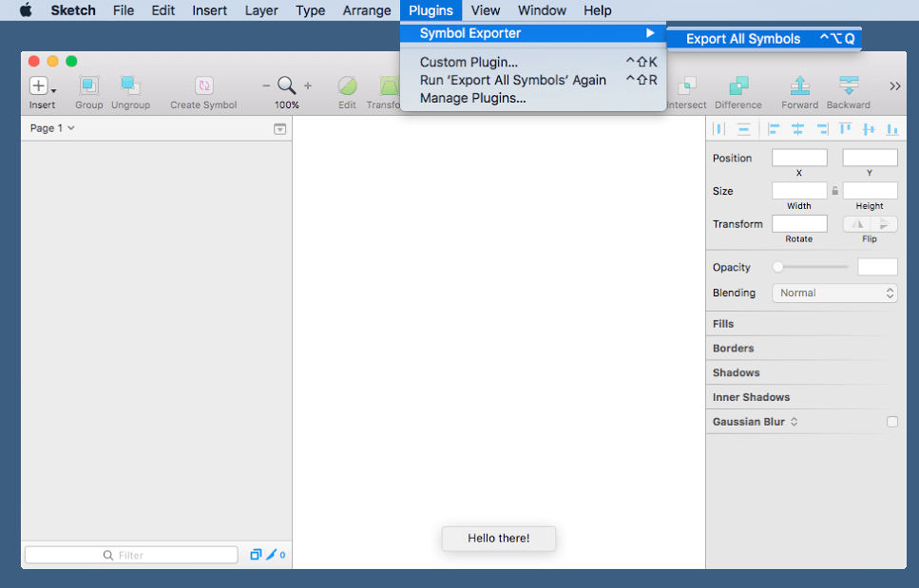The height and width of the screenshot is (588, 919).
Task: Click the Ungroup toolbar icon
Action: pos(130,86)
